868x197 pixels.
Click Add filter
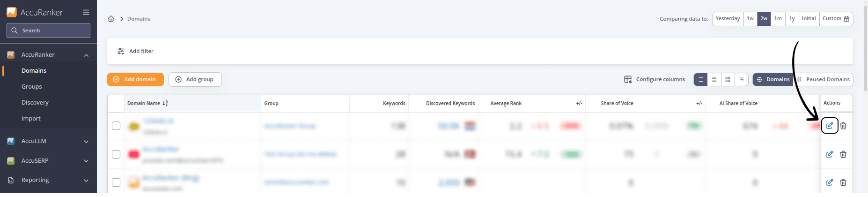135,51
